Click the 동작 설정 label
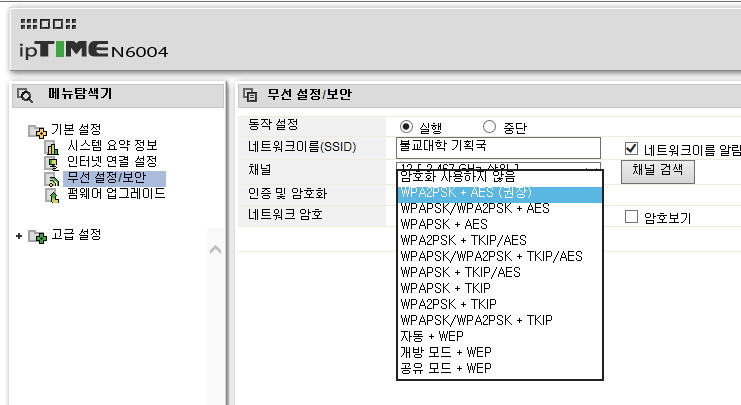Viewport: 741px width, 405px height. [273, 125]
